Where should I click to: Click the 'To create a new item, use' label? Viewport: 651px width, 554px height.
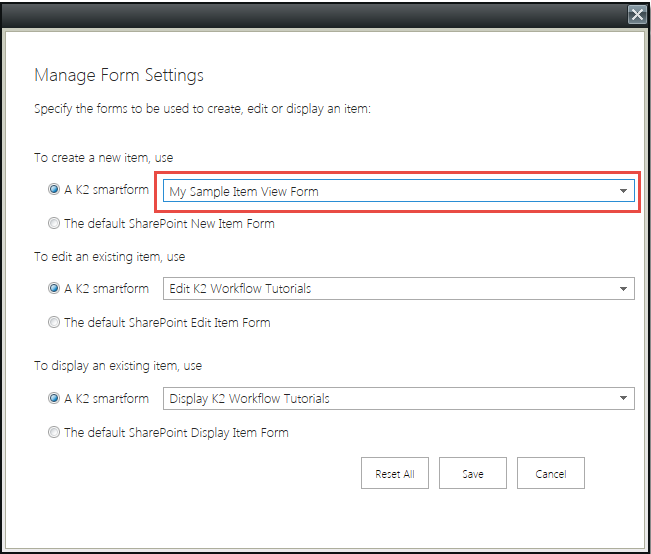point(104,157)
